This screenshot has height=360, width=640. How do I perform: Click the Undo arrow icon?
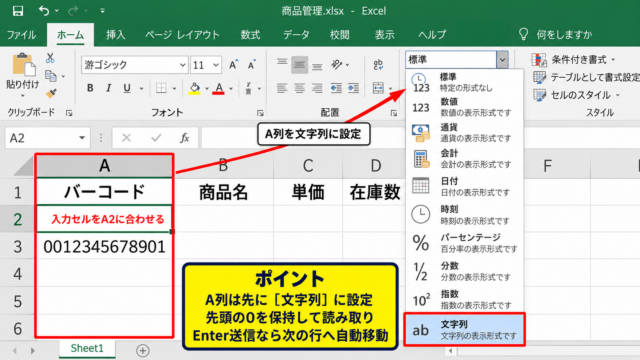[43, 11]
